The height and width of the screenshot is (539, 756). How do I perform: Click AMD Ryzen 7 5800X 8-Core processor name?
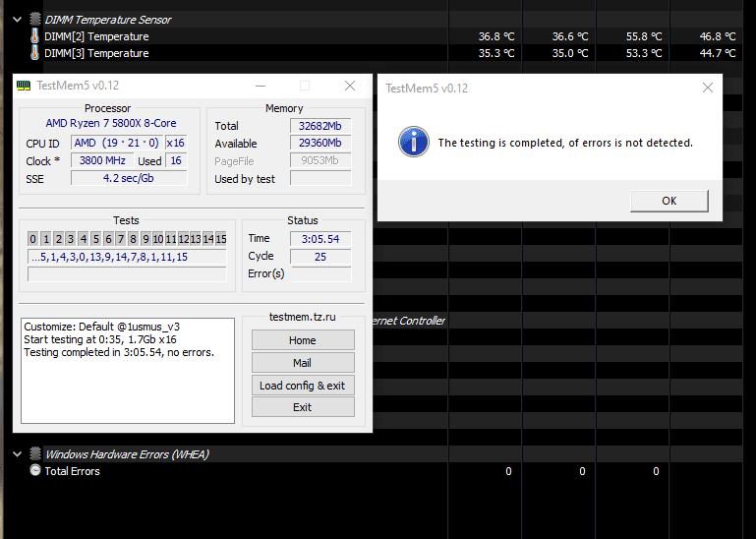[111, 123]
